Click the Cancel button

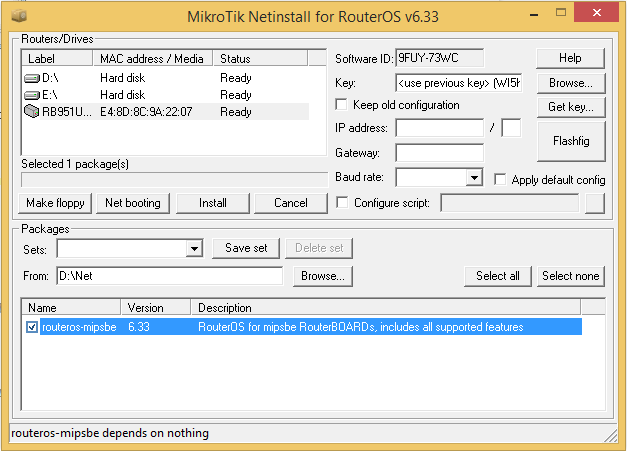coord(291,203)
